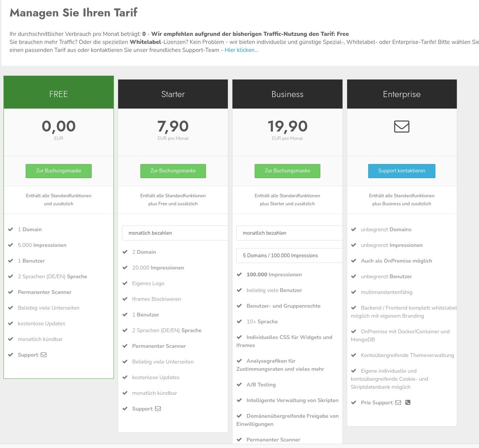
Task: Click the Prio Support phone icon
Action: [x=408, y=403]
